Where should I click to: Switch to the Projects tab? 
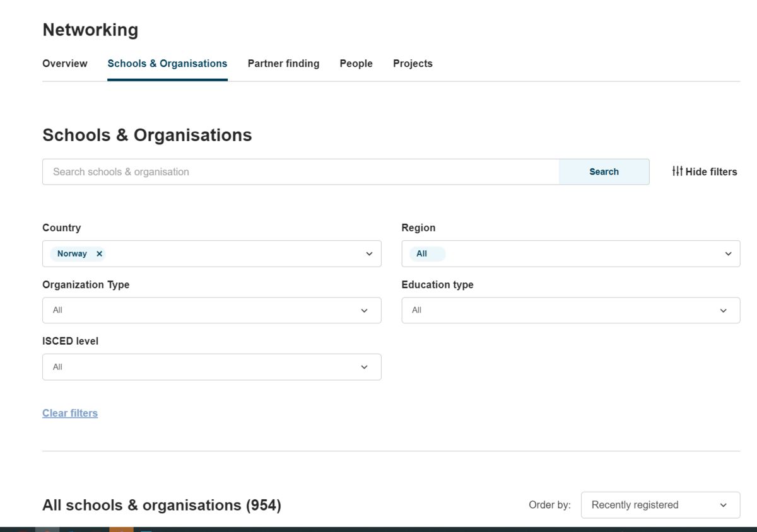(x=413, y=64)
